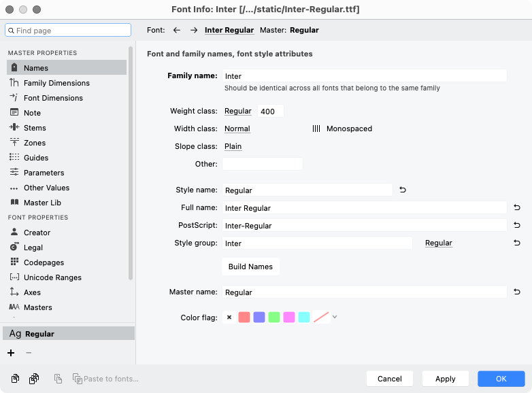
Task: Open the Unicode Ranges page
Action: point(67,277)
